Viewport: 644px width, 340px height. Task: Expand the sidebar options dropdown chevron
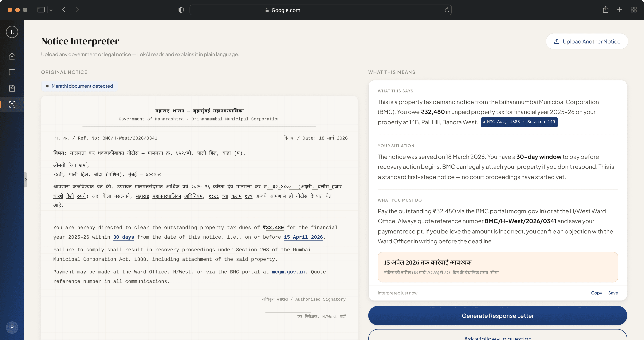tap(51, 10)
